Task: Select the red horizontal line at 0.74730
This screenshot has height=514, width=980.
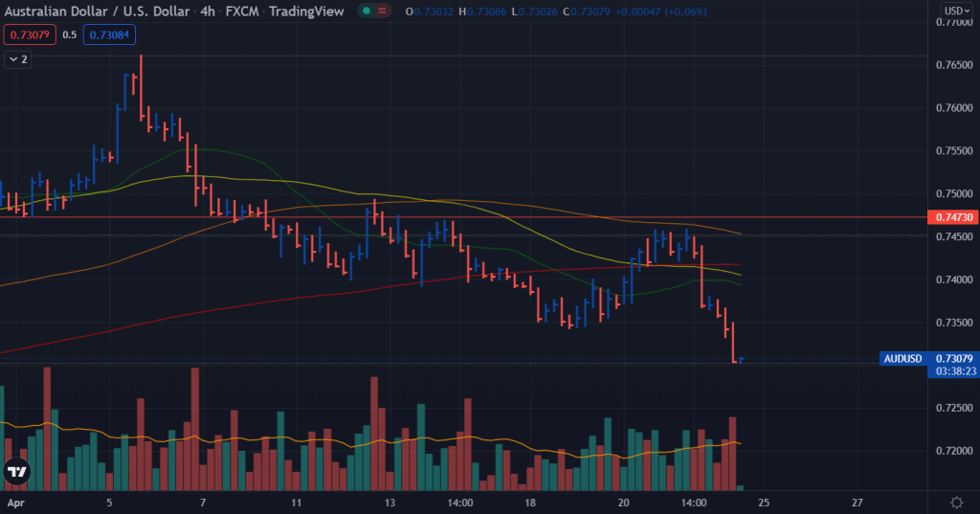Action: click(x=462, y=217)
